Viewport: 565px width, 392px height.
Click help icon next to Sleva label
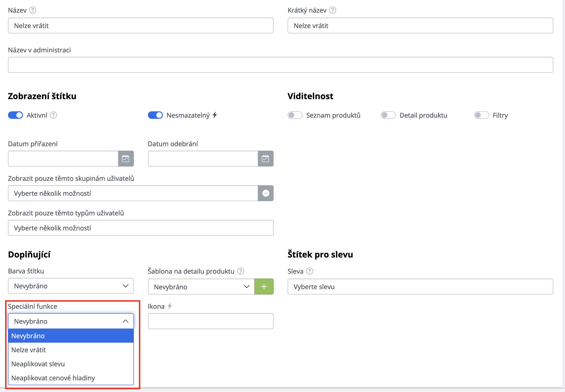point(310,271)
